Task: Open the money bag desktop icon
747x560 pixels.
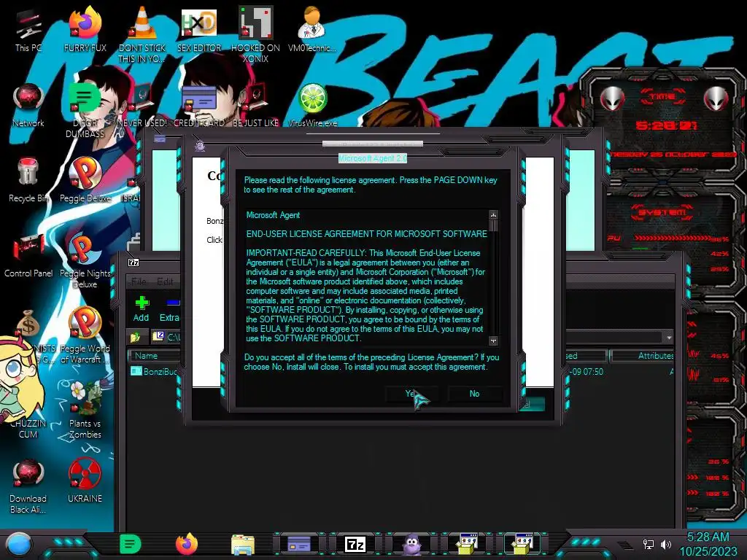Action: pyautogui.click(x=28, y=324)
